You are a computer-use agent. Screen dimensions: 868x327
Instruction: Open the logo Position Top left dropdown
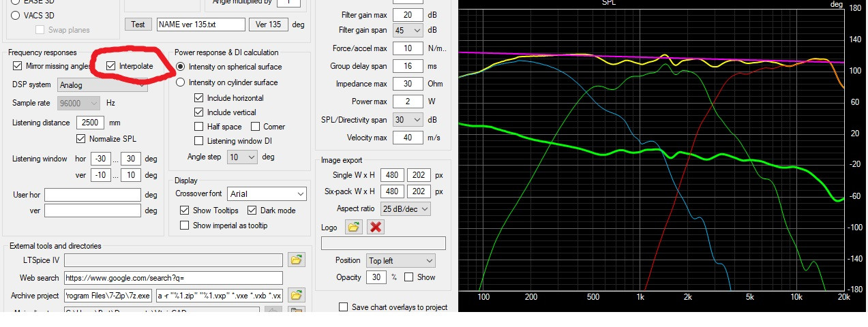(400, 261)
